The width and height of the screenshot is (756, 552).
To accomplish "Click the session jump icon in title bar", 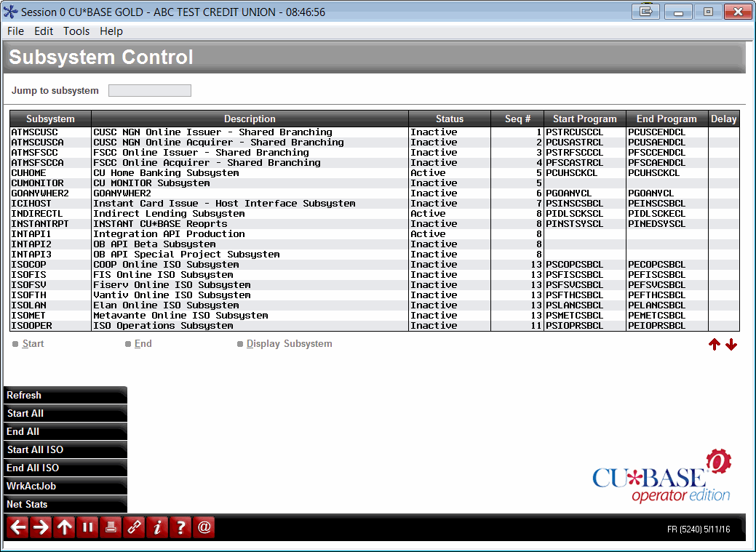I will (645, 12).
